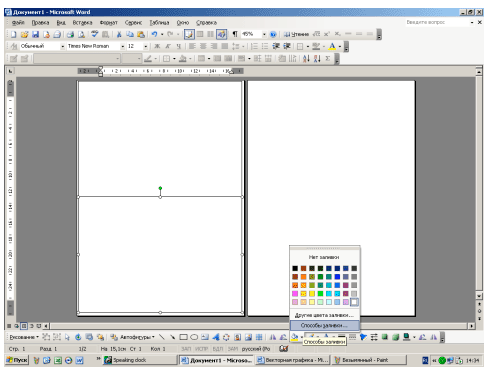The height and width of the screenshot is (373, 491).
Task: Open the zoom percentage dropdown (45%)
Action: [x=264, y=34]
